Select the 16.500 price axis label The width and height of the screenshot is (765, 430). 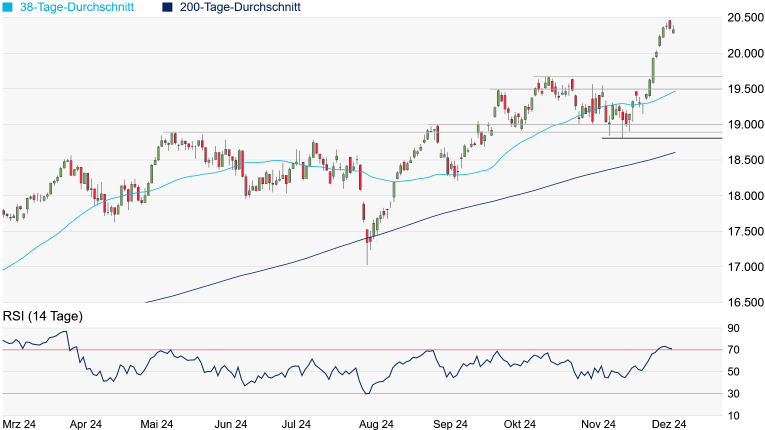(744, 303)
